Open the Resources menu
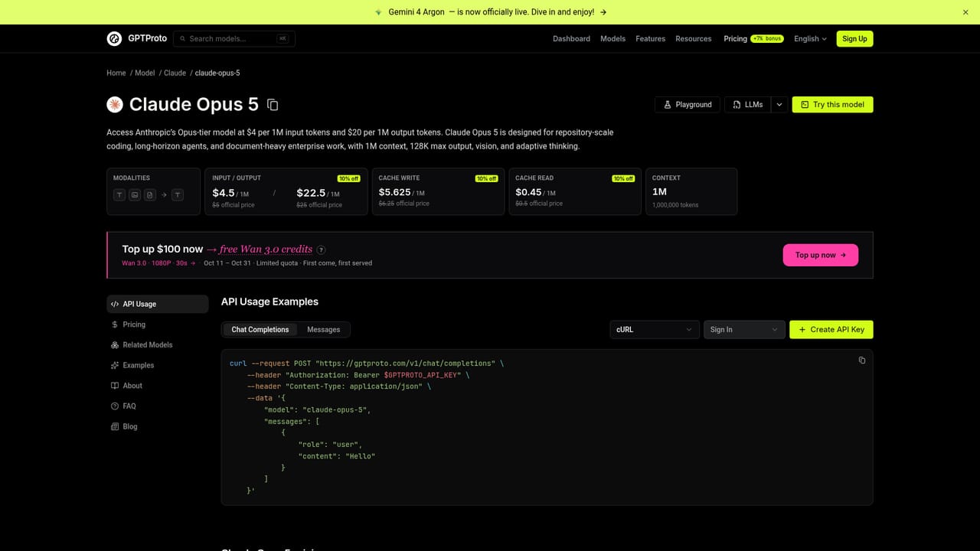The width and height of the screenshot is (980, 551). click(x=694, y=39)
